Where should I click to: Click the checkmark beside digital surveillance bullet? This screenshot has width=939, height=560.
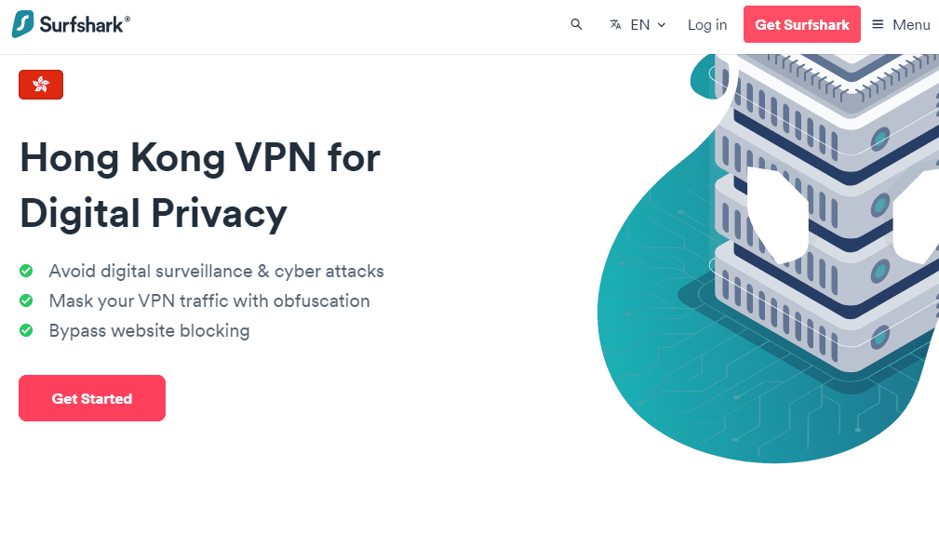click(25, 271)
